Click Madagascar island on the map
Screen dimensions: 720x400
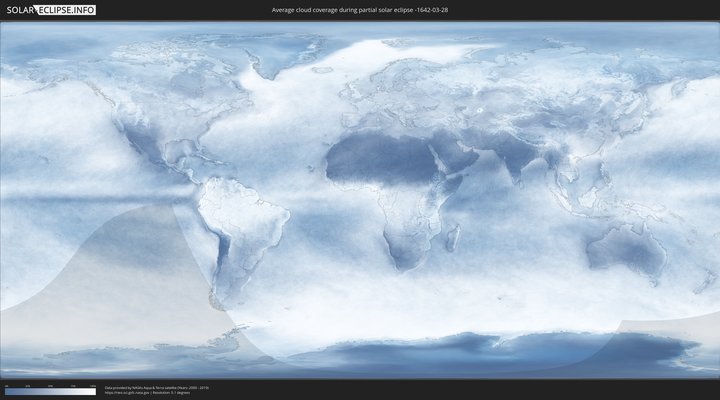pos(453,237)
